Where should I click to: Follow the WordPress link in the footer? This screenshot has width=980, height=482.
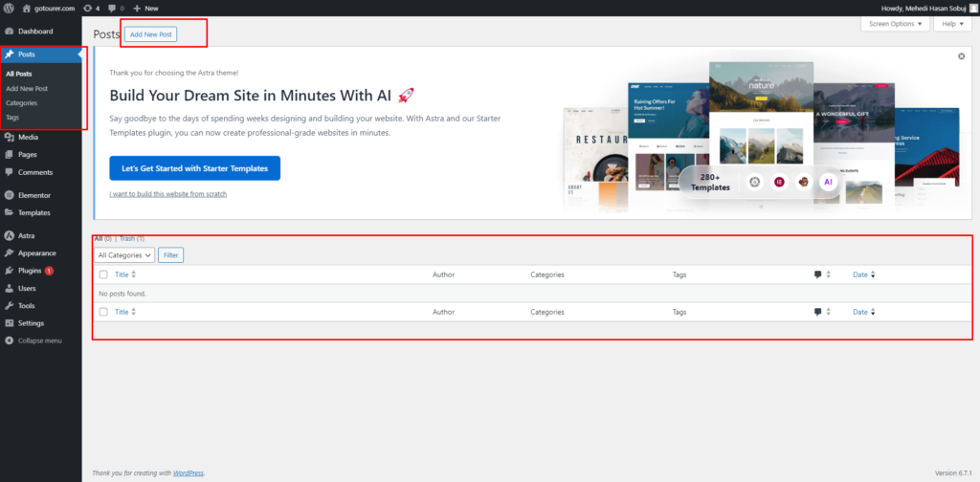click(189, 473)
